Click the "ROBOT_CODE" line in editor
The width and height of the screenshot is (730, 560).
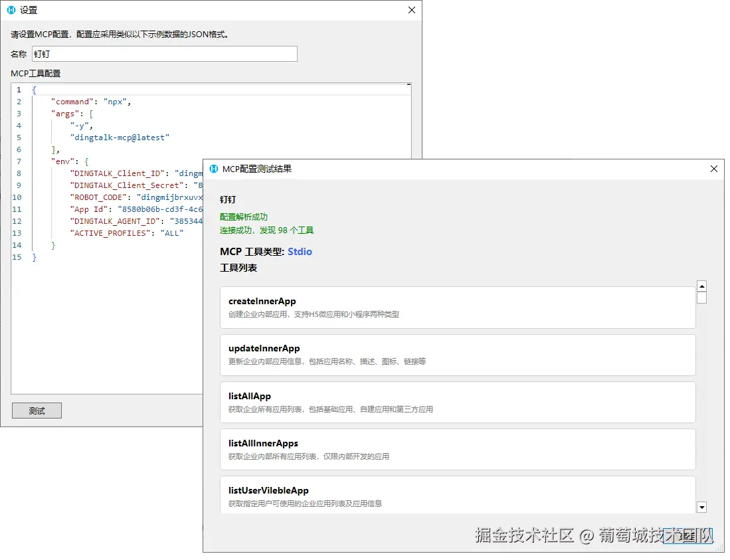(x=136, y=197)
